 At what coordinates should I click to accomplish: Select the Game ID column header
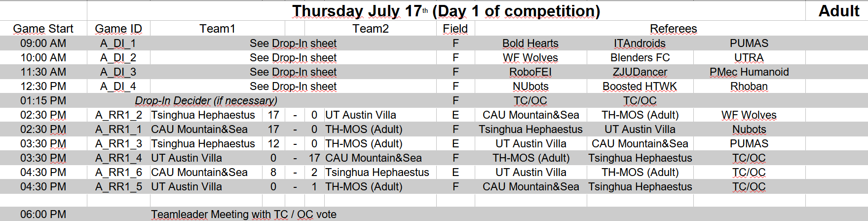tap(118, 29)
